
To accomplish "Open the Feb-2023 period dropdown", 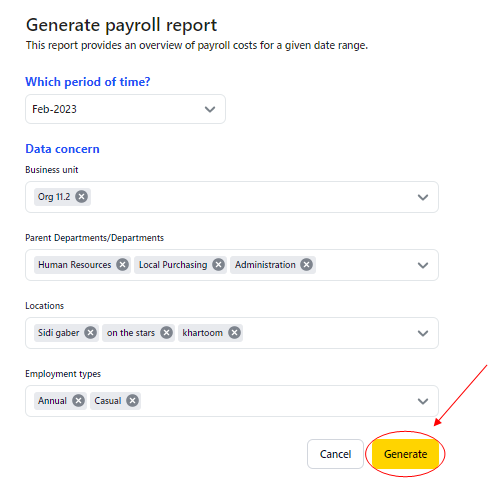I will [125, 109].
